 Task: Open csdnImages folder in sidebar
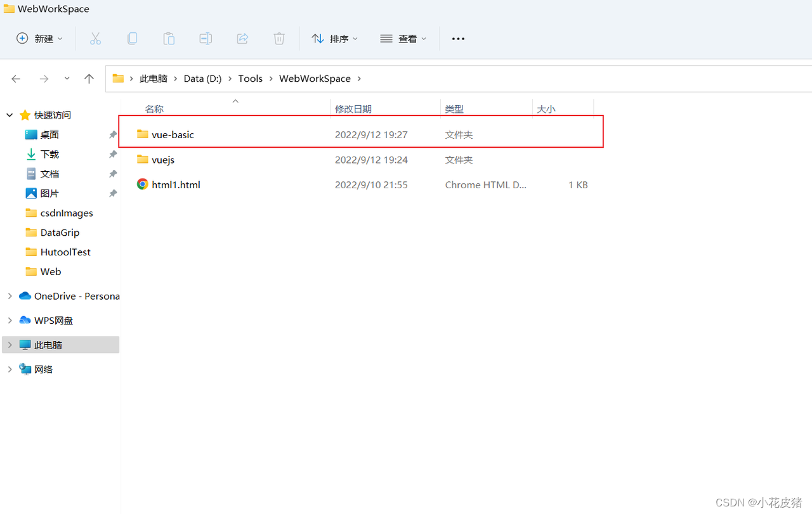(x=67, y=213)
